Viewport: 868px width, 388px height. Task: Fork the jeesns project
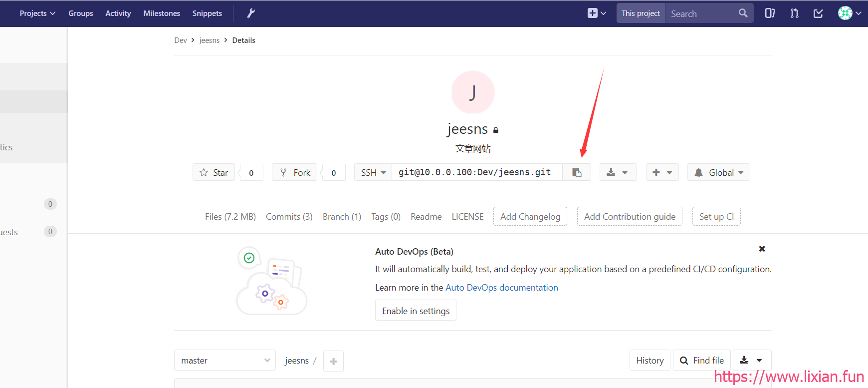(x=294, y=172)
